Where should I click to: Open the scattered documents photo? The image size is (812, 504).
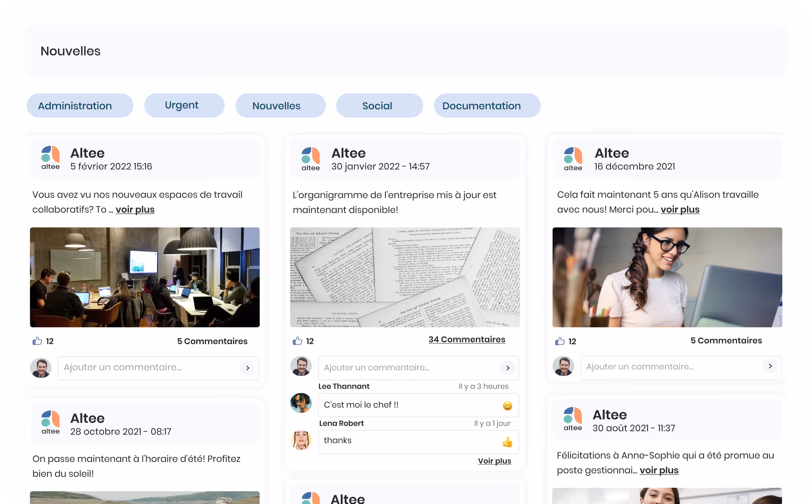[405, 277]
